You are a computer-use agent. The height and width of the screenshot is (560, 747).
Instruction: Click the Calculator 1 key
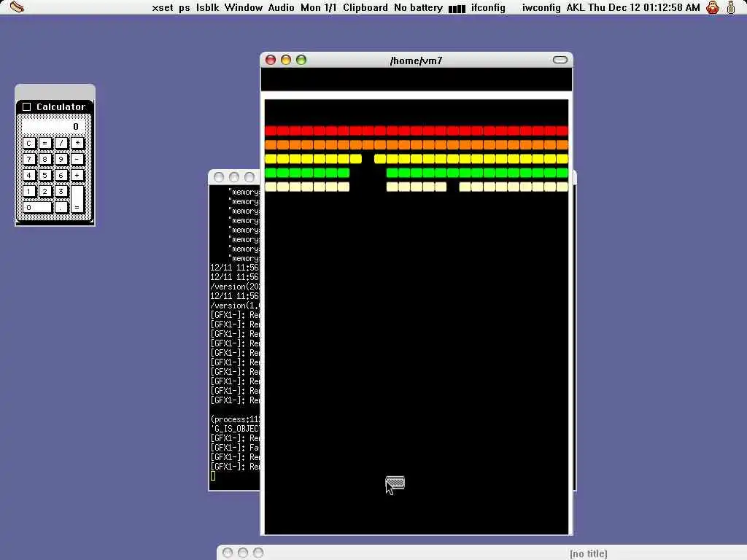click(29, 192)
